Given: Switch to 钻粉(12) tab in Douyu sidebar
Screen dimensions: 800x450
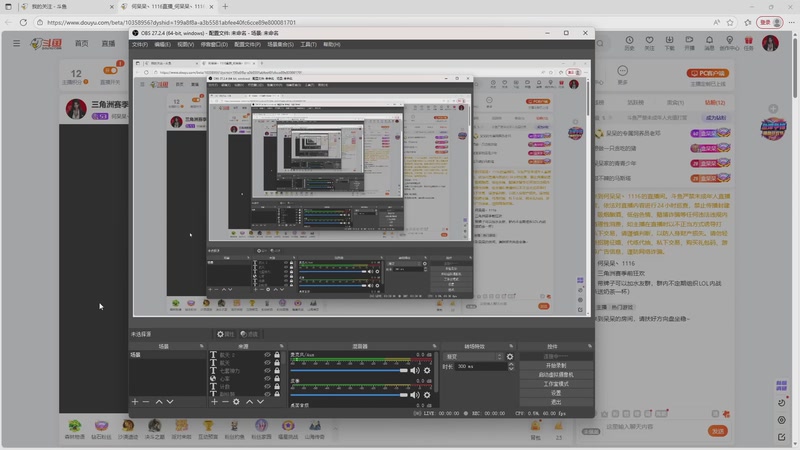Looking at the screenshot, I should tap(715, 103).
